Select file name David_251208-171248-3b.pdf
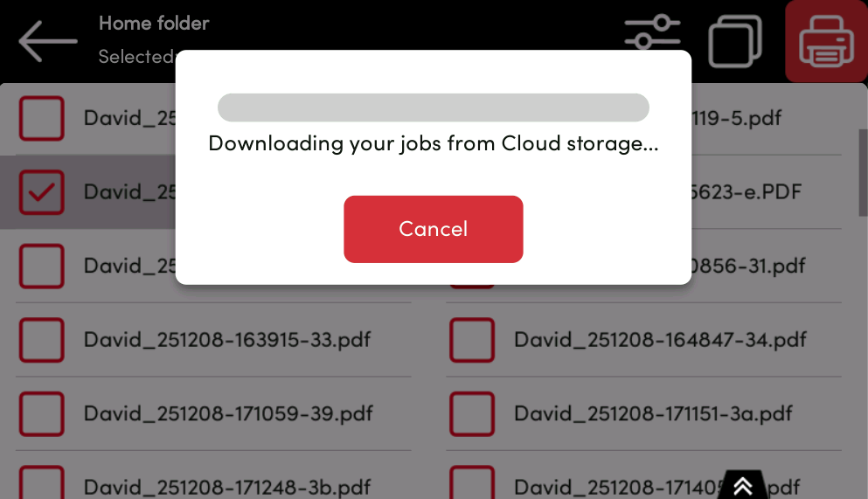Screen dimensions: 868x499 [x=227, y=488]
